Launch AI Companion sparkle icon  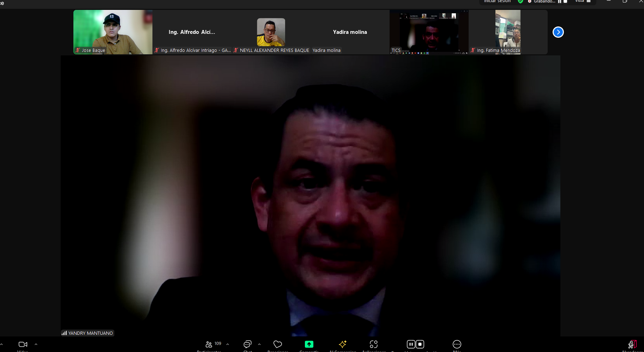pyautogui.click(x=342, y=344)
